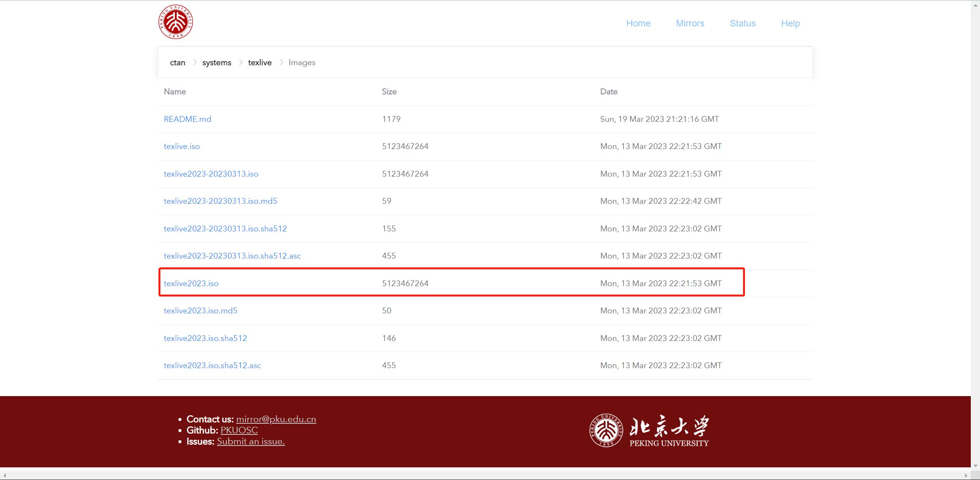
Task: Go to the Status page
Action: [x=743, y=23]
